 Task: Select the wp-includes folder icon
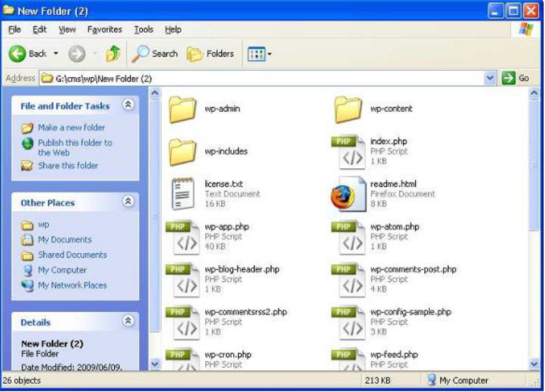pos(182,152)
